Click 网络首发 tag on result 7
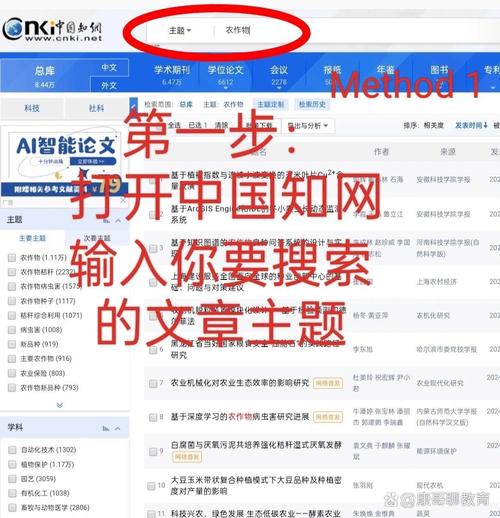The image size is (500, 518). pyautogui.click(x=328, y=383)
